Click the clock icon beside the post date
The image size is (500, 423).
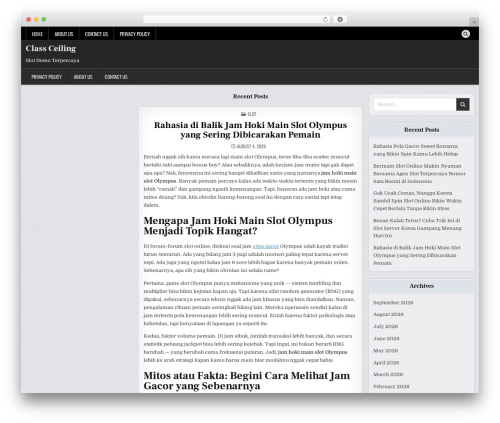(x=233, y=146)
